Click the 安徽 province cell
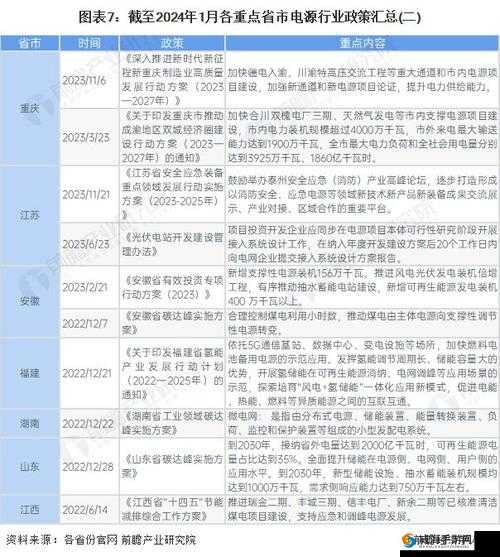Screen dimensions: 500x557 click(x=29, y=302)
